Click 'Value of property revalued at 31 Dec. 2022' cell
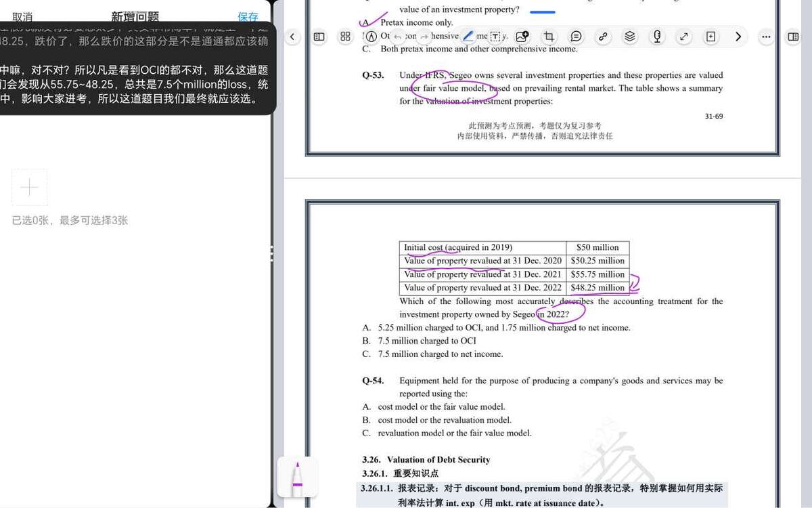 [482, 288]
